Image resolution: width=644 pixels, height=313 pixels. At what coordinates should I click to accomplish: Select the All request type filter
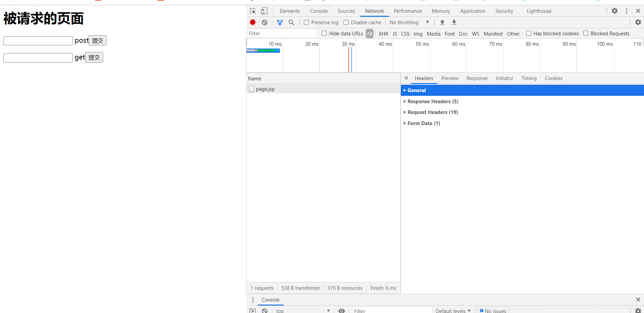[369, 34]
